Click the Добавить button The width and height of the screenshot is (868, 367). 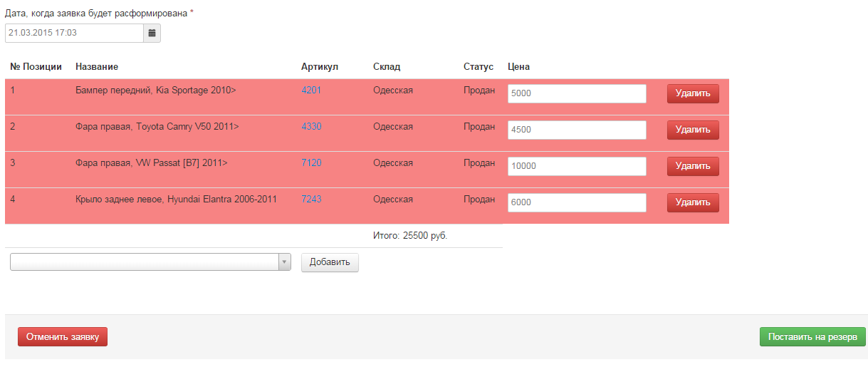click(x=330, y=262)
